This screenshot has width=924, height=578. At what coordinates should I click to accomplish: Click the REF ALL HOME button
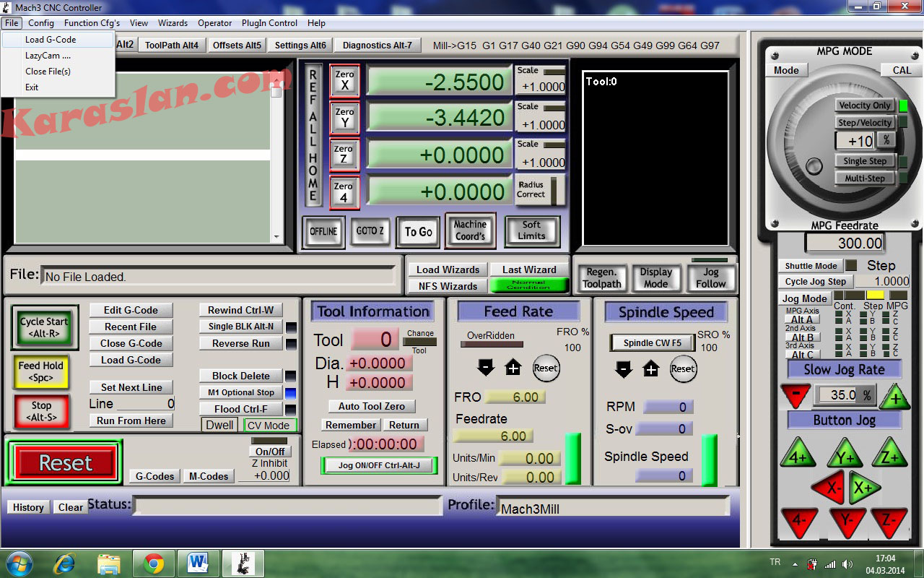point(313,135)
